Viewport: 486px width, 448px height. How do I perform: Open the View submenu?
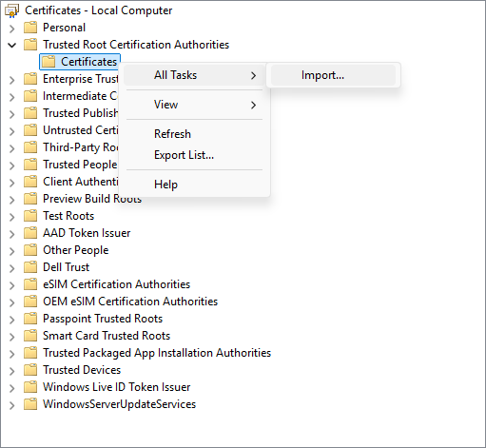194,105
